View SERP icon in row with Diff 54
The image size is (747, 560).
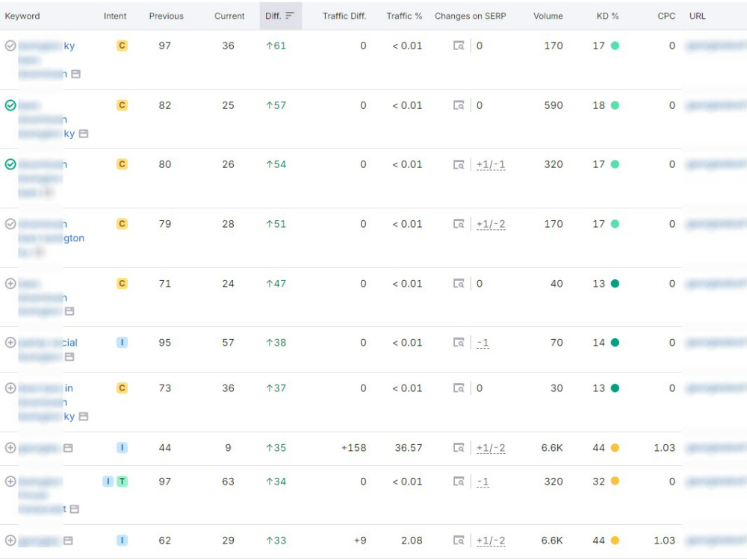(459, 164)
